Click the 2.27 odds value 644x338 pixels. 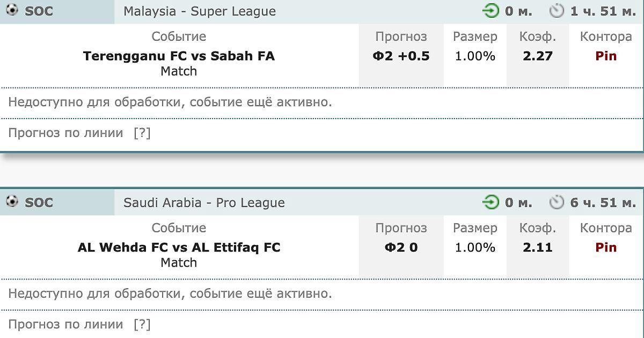(537, 56)
